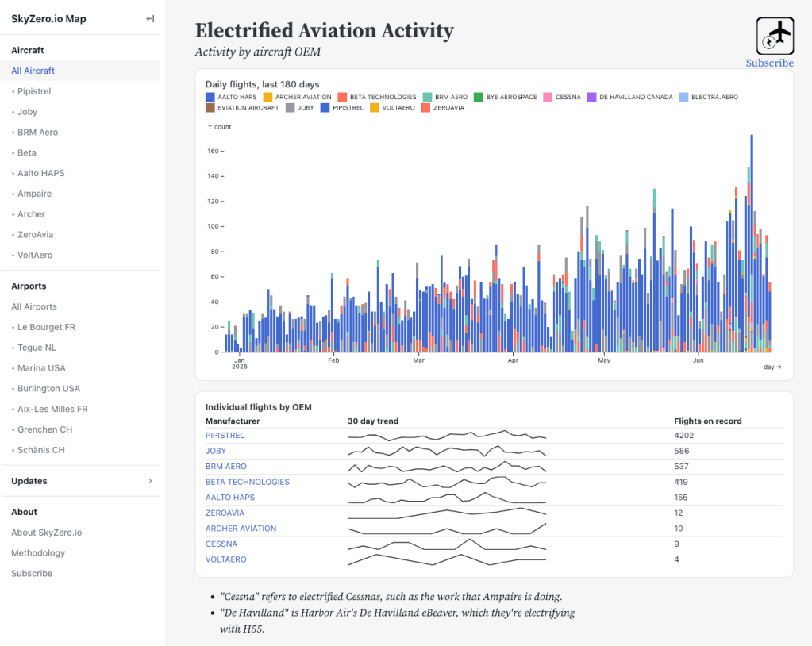Screen dimensions: 812x646
Task: Click the PIPISTREL manufacturer link in table
Action: [225, 436]
